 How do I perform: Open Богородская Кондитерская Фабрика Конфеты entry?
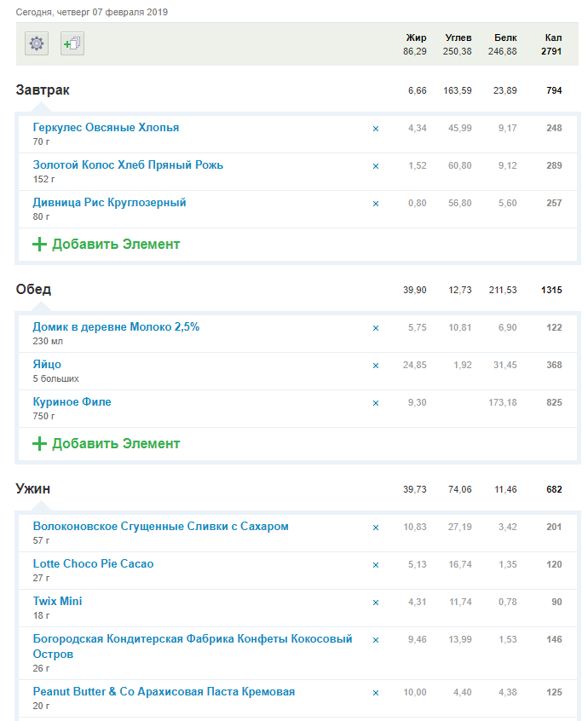point(192,640)
